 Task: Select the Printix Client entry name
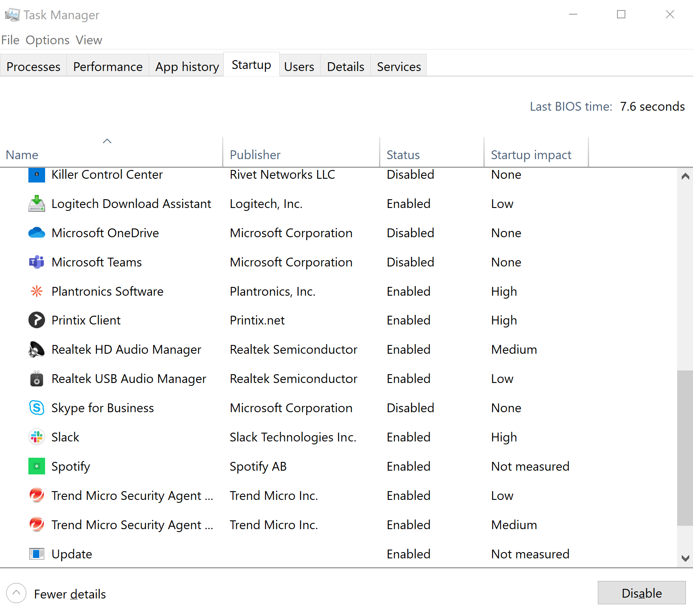(x=86, y=320)
